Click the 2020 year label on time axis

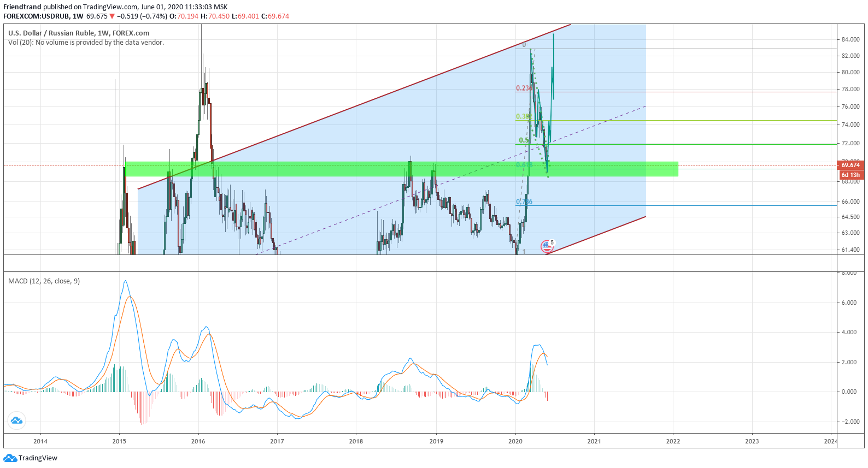pyautogui.click(x=515, y=441)
